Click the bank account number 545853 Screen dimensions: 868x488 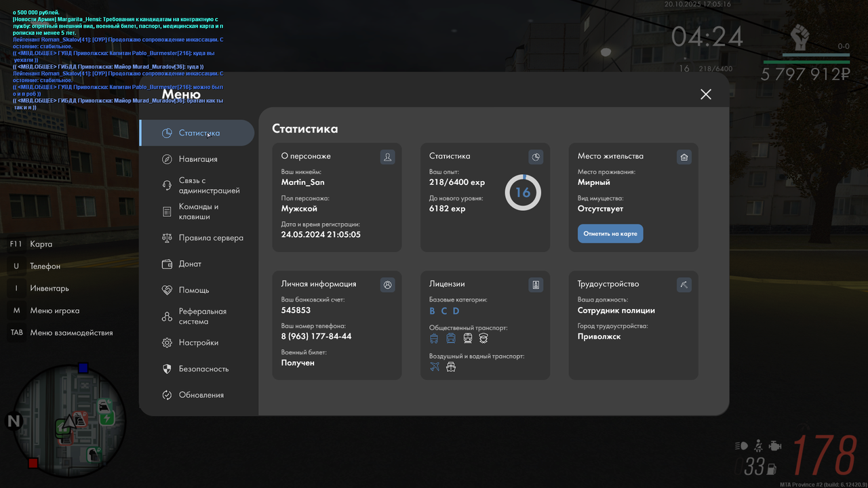click(x=296, y=310)
